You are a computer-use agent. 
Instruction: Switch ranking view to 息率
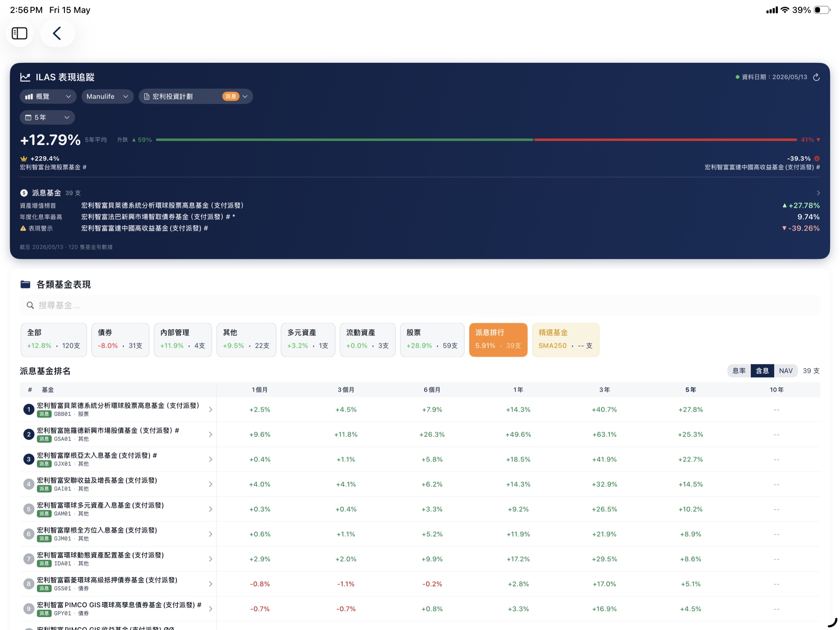(x=739, y=371)
